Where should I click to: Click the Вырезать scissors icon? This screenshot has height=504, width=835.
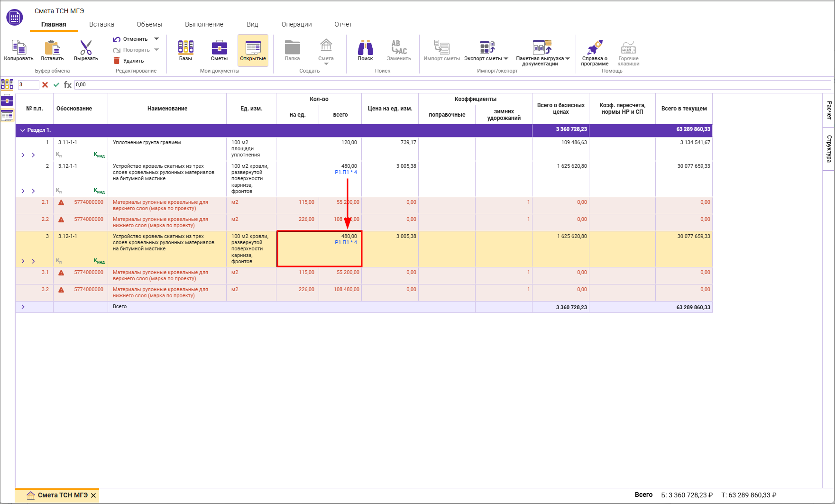86,48
